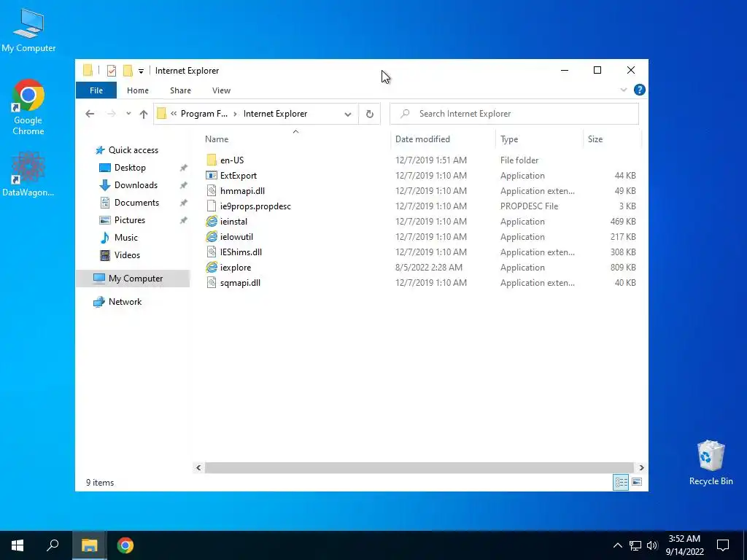The image size is (747, 560).
Task: Click the horizontal scrollbar left arrow
Action: coord(198,467)
